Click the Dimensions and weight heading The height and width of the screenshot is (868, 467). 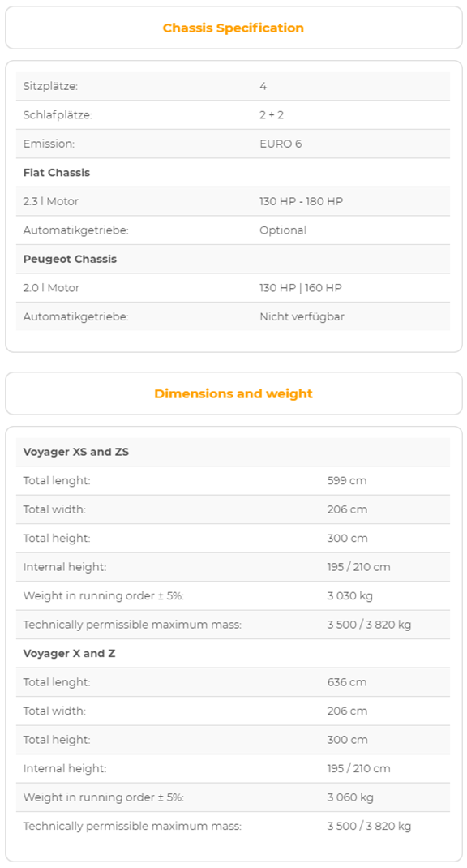click(233, 393)
